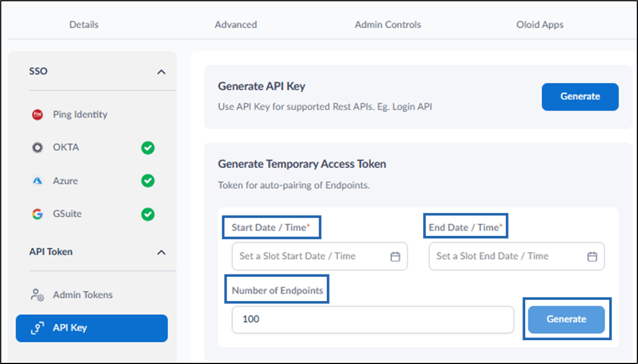Image resolution: width=638 pixels, height=364 pixels.
Task: Click the Generate Temporary Access Token heading
Action: [x=302, y=164]
